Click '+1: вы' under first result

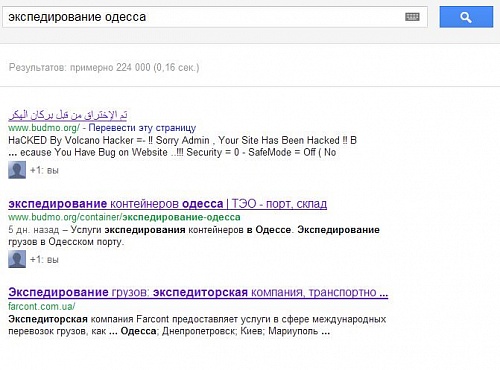click(x=44, y=170)
